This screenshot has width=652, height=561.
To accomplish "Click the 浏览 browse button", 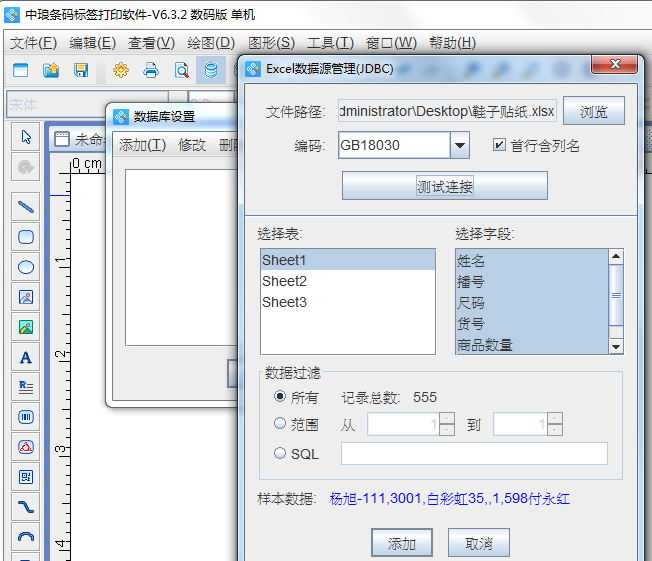I will click(x=594, y=111).
